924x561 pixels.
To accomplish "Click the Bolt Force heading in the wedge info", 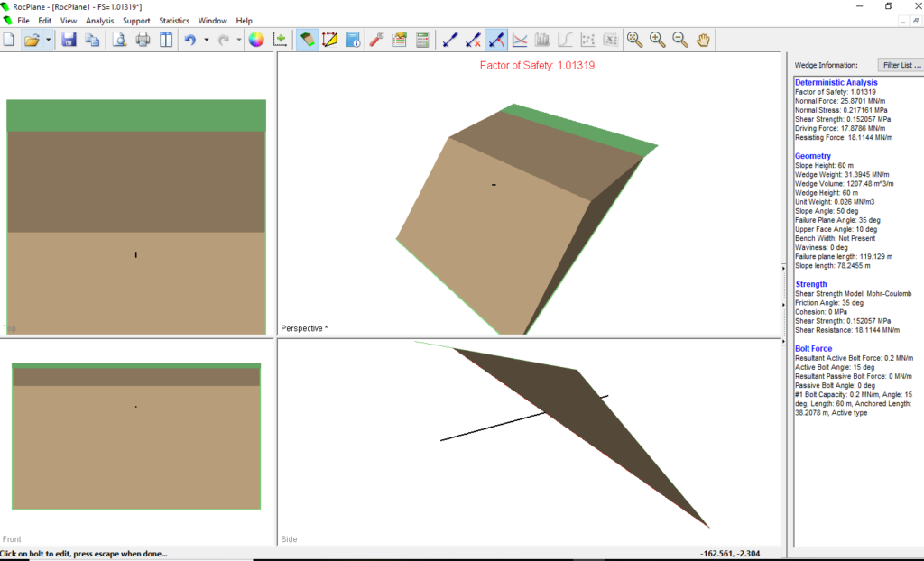I will tap(813, 349).
